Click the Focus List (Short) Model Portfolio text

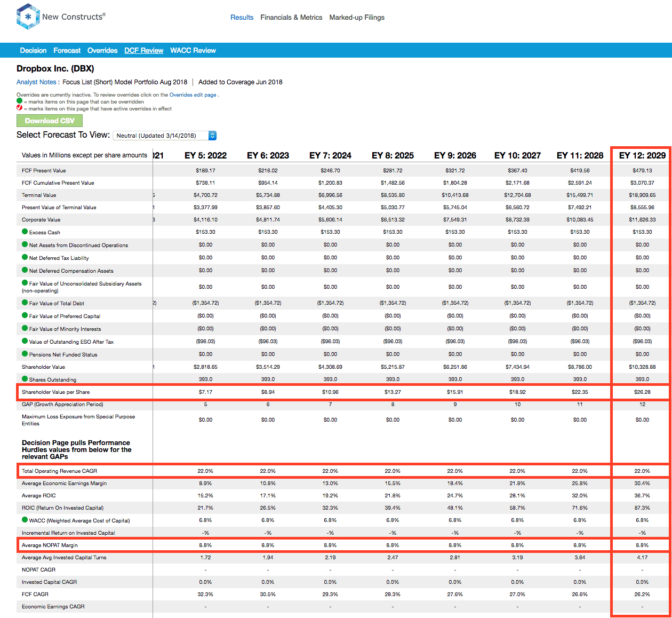125,82
